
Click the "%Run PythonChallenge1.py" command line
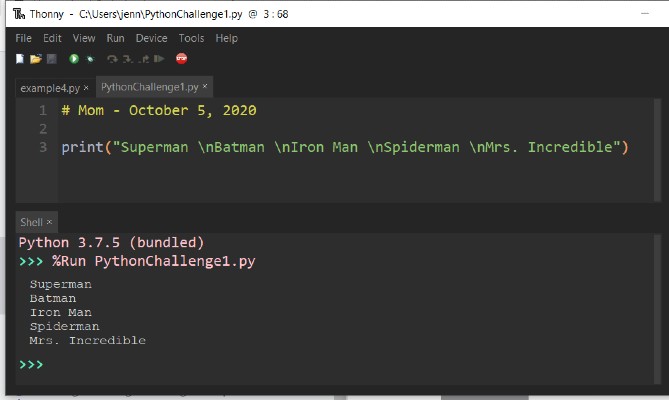click(154, 261)
